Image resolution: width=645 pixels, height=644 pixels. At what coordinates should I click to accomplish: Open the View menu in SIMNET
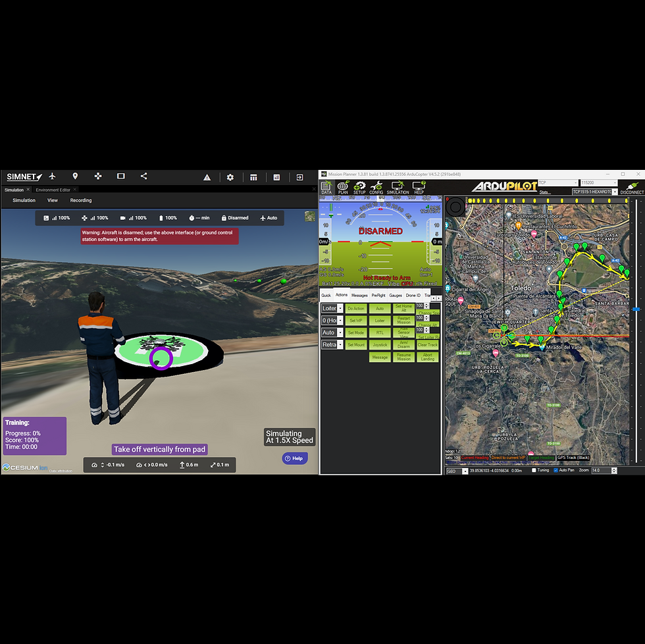(x=53, y=200)
